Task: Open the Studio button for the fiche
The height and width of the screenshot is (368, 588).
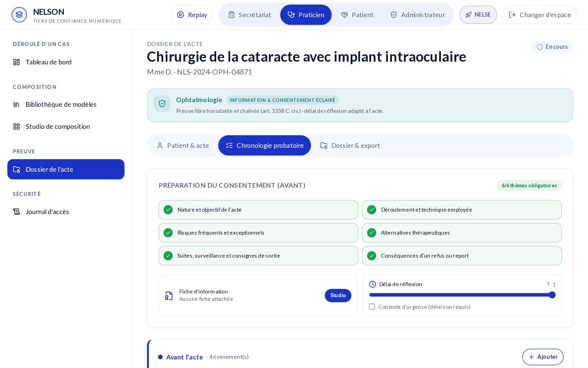Action: point(338,295)
